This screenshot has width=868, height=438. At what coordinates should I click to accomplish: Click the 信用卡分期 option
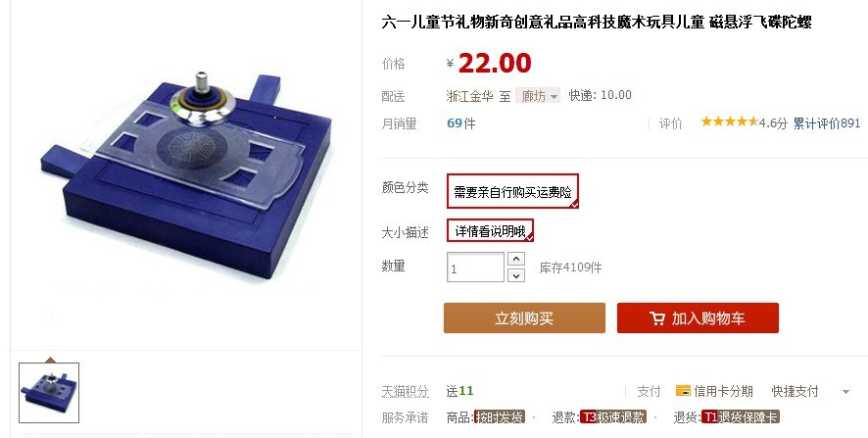[723, 392]
